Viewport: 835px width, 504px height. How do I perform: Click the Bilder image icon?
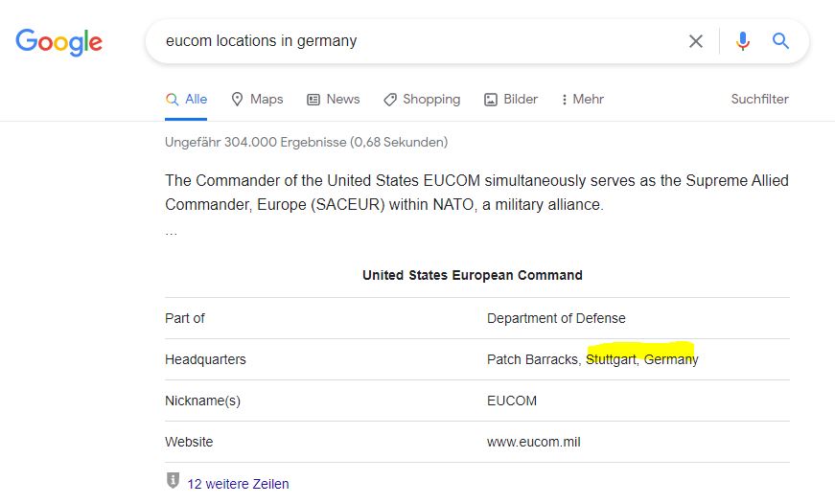[x=491, y=100]
